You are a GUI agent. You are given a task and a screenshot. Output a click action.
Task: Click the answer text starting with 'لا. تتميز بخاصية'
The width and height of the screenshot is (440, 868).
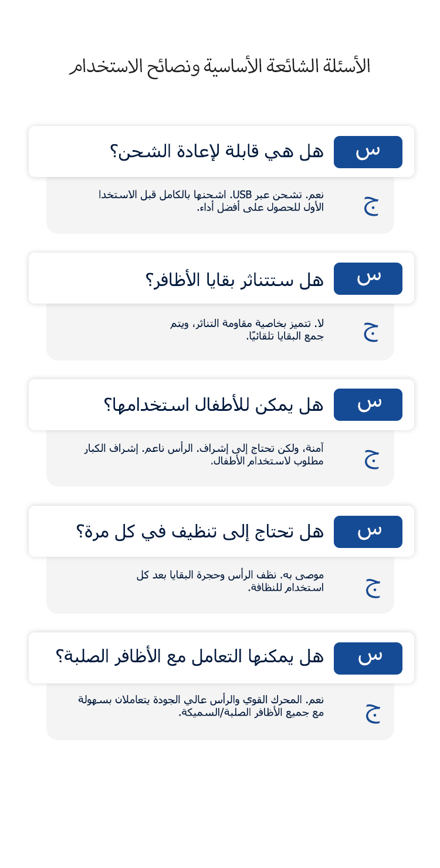(247, 330)
